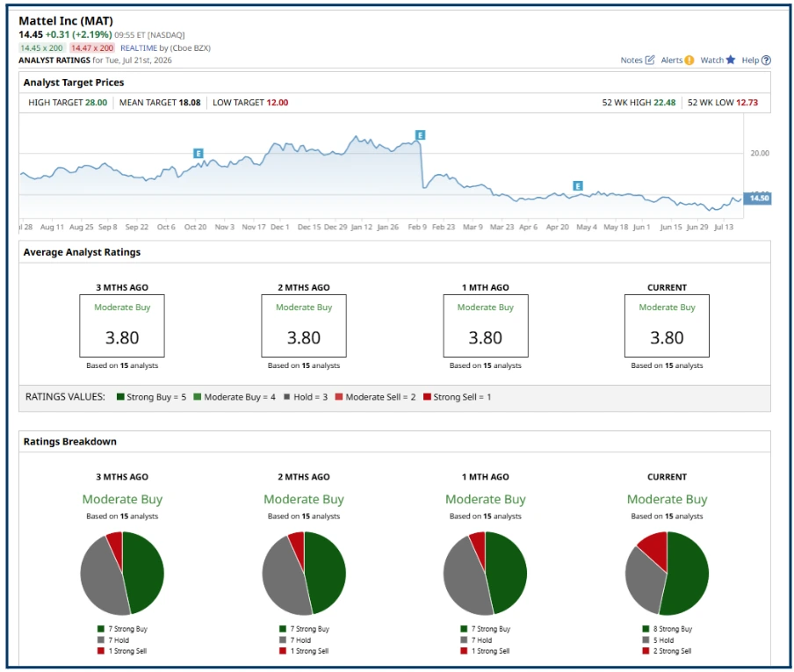
Task: Click the LOW TARGET 12.00 value
Action: [x=278, y=102]
